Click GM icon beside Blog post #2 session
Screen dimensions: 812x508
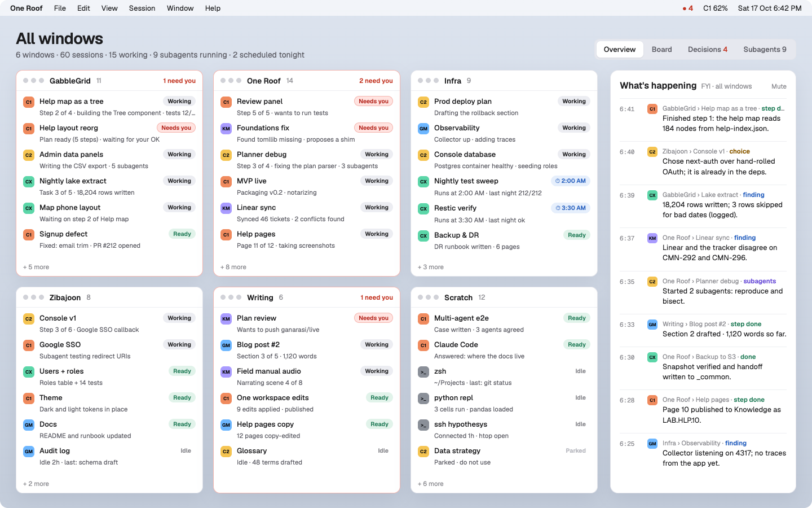pyautogui.click(x=226, y=345)
